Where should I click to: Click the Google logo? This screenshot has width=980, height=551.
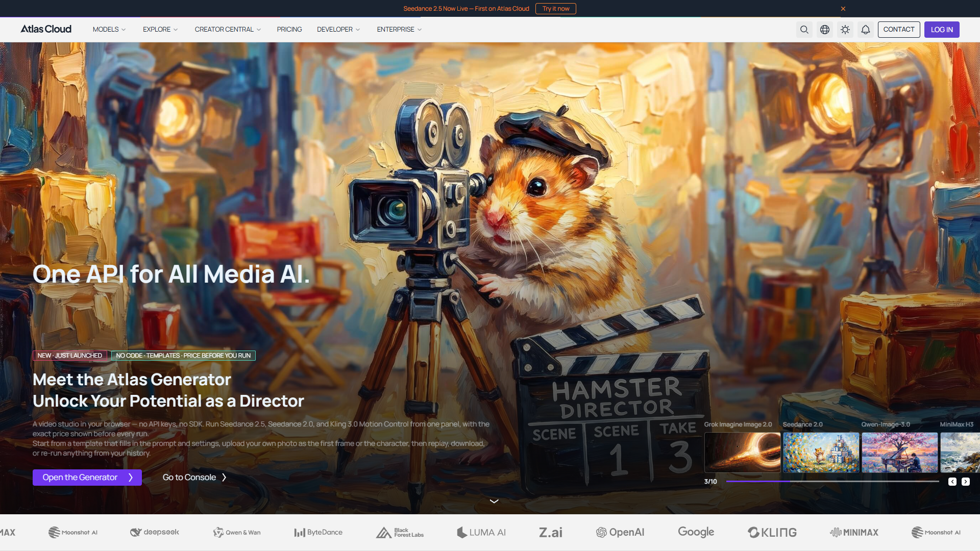click(696, 532)
